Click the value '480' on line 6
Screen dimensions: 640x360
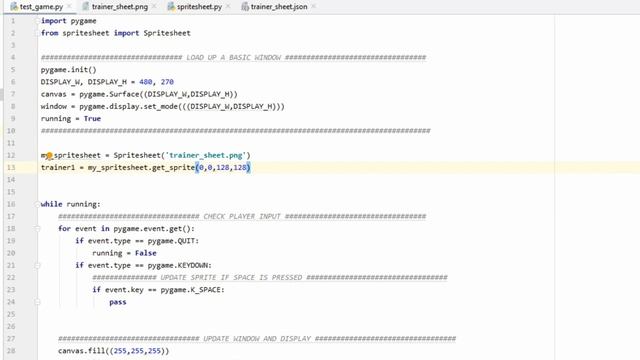click(146, 82)
